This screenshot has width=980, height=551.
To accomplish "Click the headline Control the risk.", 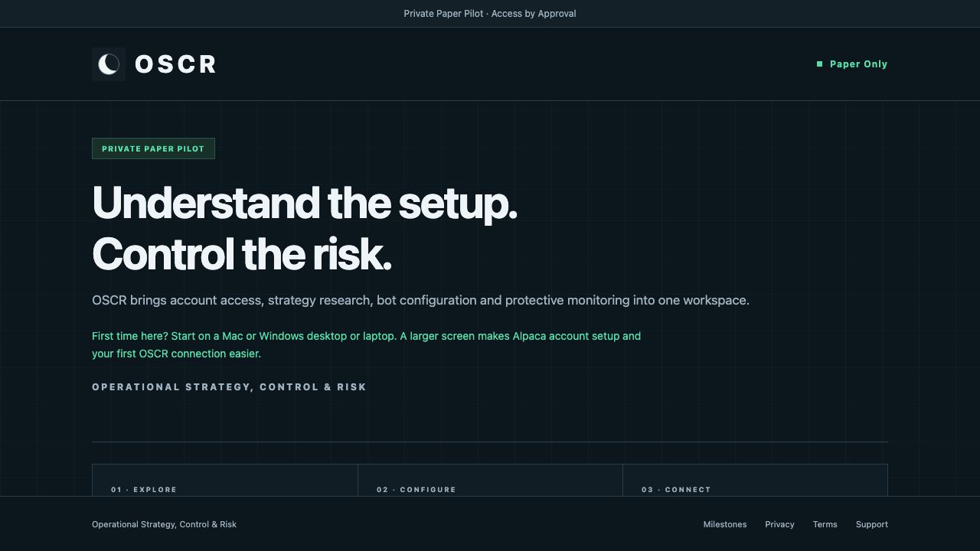I will 242,254.
